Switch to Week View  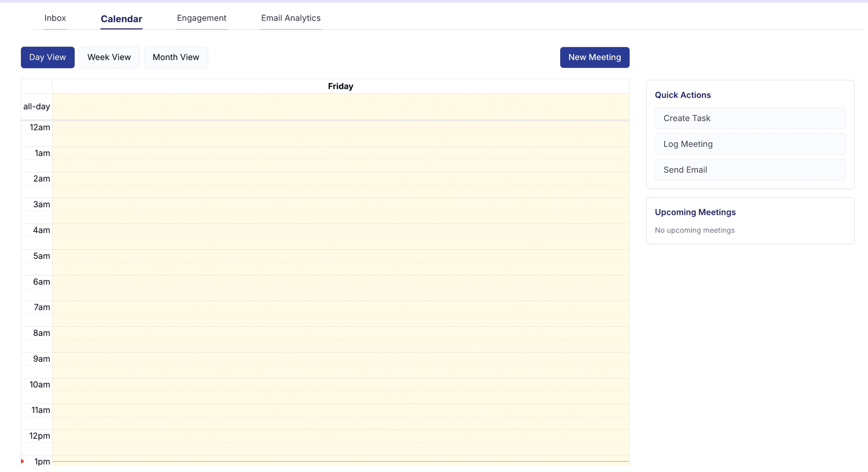[109, 57]
